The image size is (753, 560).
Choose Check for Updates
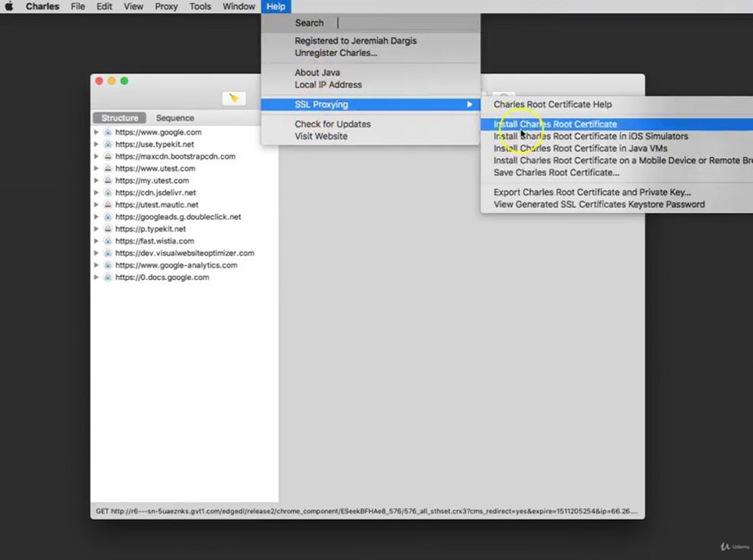[332, 124]
